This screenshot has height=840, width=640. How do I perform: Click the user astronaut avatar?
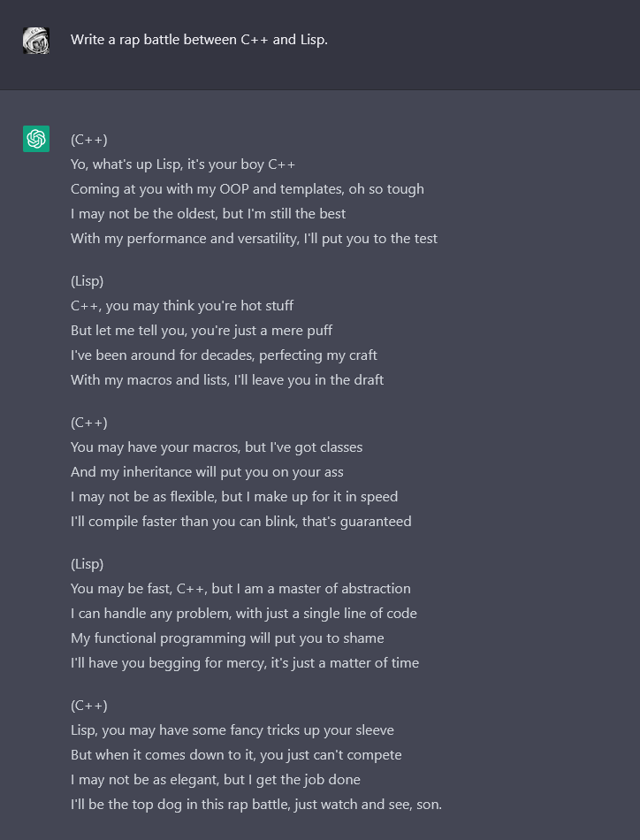tap(36, 41)
